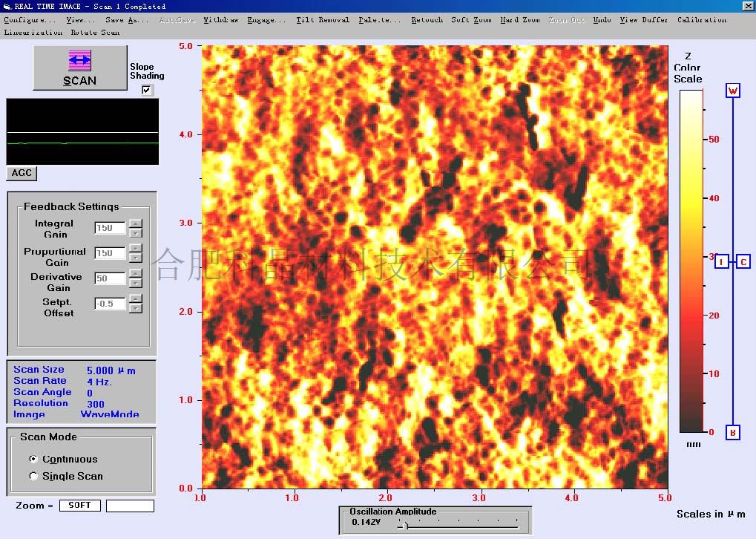Click the B black-level marker on color scale

click(733, 432)
